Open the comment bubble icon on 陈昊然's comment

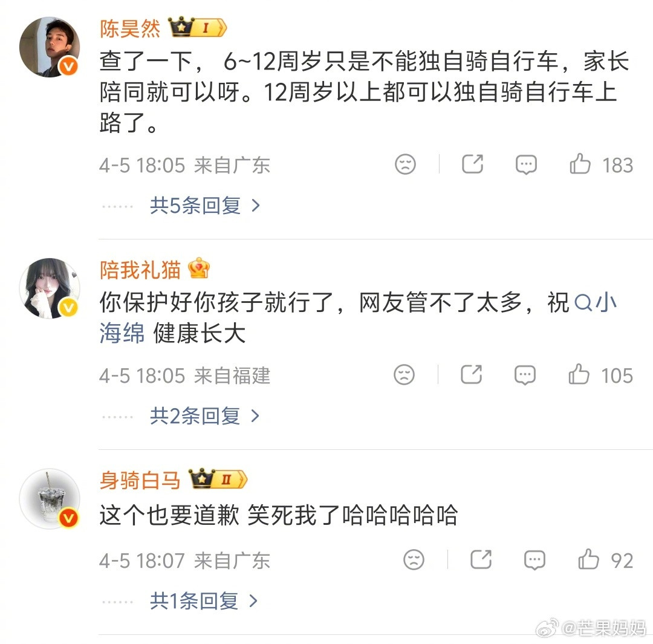pyautogui.click(x=525, y=164)
